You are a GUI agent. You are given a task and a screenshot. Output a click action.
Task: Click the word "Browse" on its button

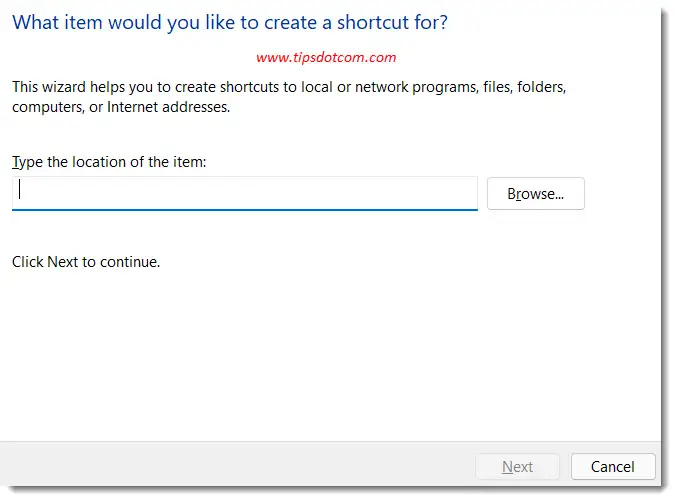pyautogui.click(x=530, y=194)
